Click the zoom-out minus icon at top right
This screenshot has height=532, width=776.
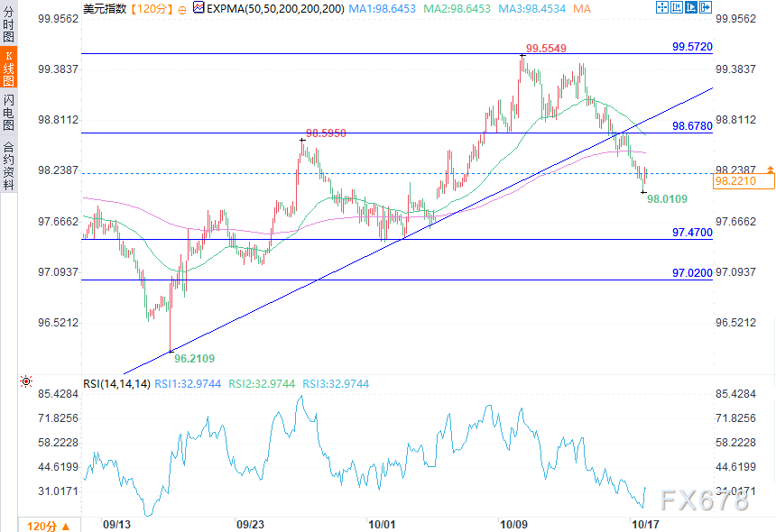[676, 8]
